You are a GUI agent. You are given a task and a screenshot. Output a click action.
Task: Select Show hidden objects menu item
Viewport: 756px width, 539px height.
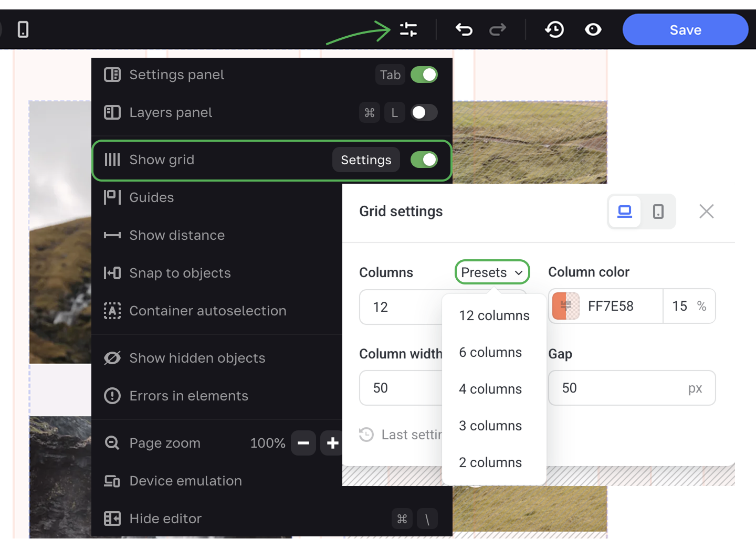click(197, 358)
